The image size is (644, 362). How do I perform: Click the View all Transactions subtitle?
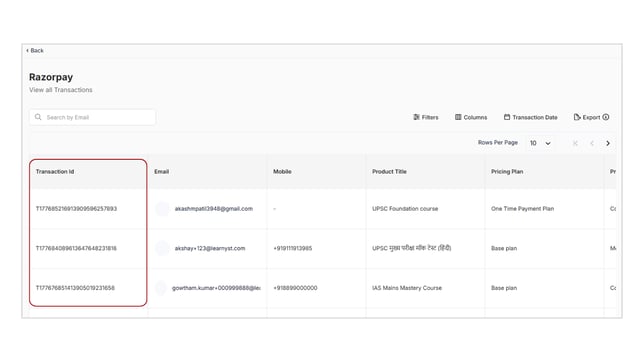click(61, 90)
